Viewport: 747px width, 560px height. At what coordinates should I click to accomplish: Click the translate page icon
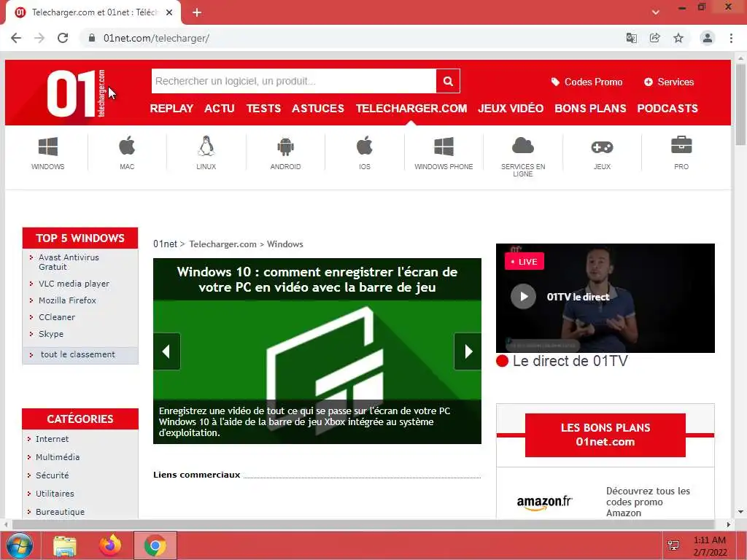(631, 38)
